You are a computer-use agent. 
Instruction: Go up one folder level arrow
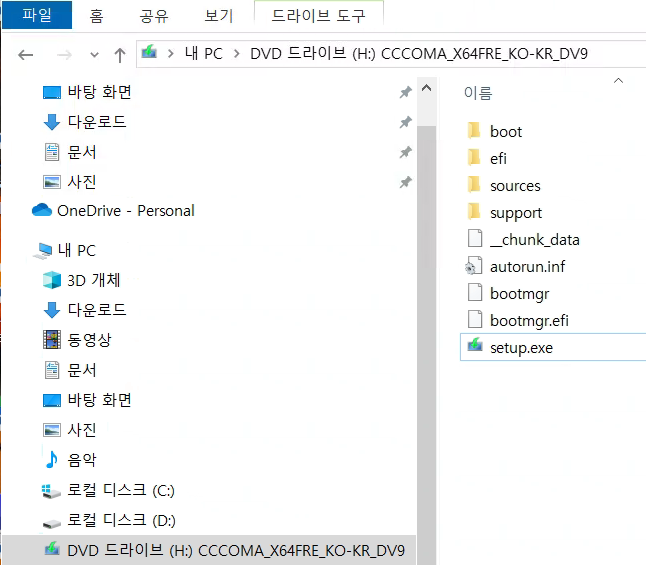coord(120,55)
